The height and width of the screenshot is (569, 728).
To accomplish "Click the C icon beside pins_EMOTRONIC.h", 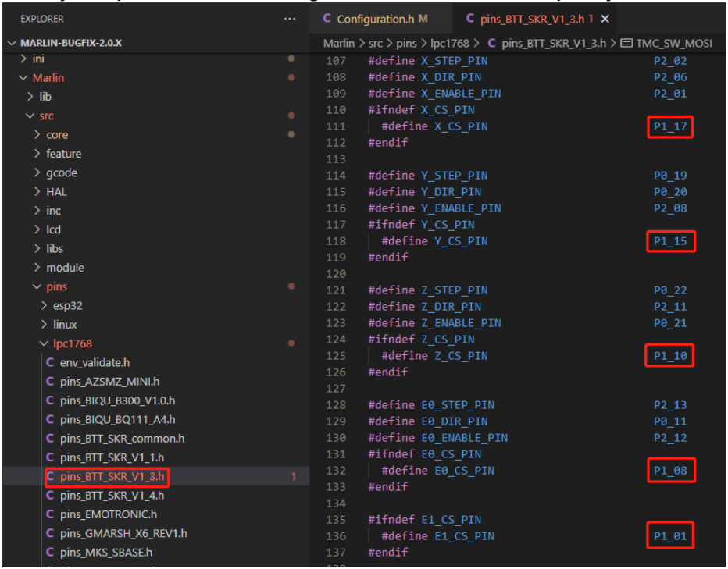I will click(51, 514).
